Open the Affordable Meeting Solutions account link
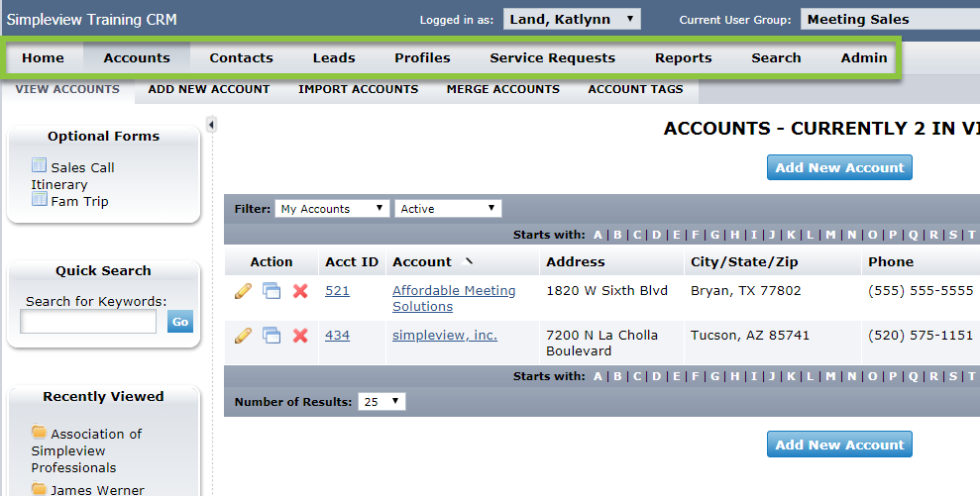 [x=454, y=299]
